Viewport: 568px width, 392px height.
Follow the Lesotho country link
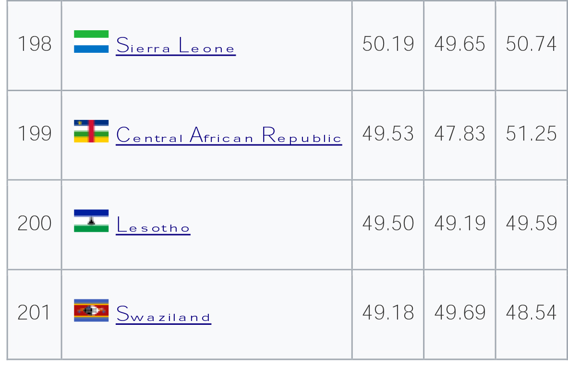tap(153, 225)
